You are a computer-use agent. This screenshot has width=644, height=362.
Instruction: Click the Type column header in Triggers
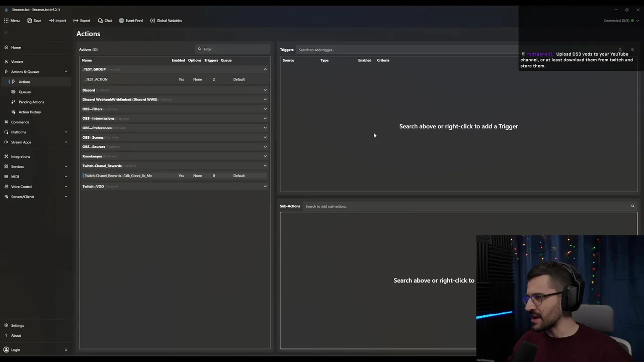[325, 60]
